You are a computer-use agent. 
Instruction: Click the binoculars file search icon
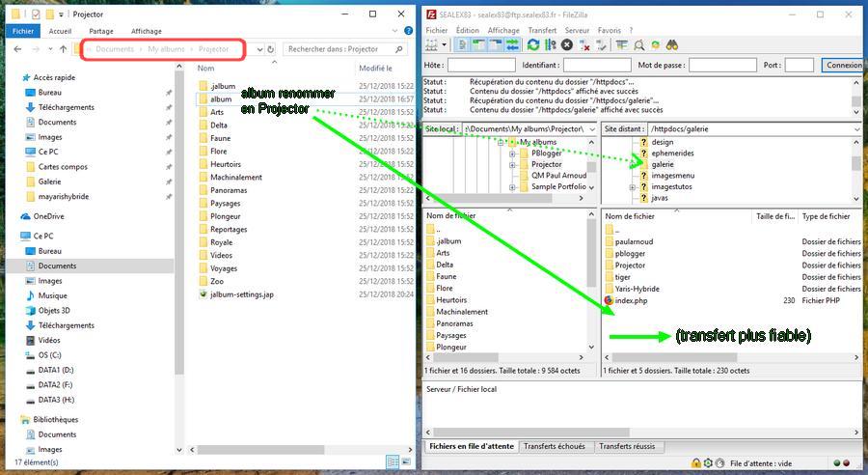click(x=672, y=45)
